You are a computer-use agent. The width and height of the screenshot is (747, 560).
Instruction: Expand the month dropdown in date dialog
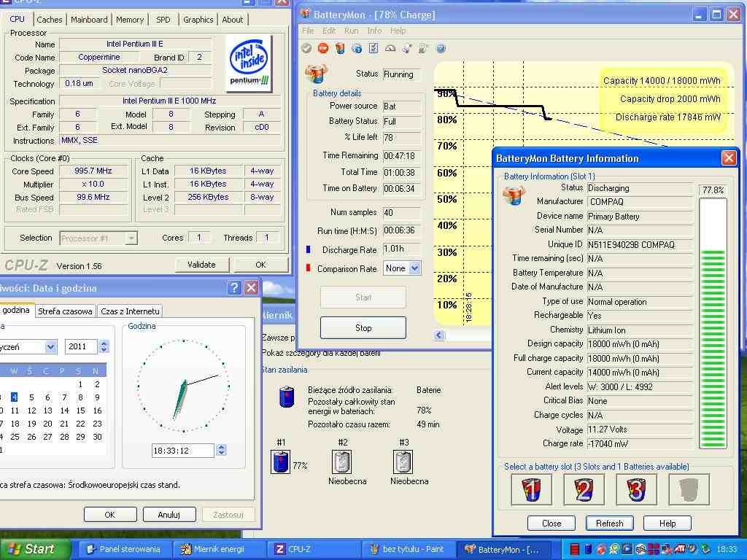[50, 347]
